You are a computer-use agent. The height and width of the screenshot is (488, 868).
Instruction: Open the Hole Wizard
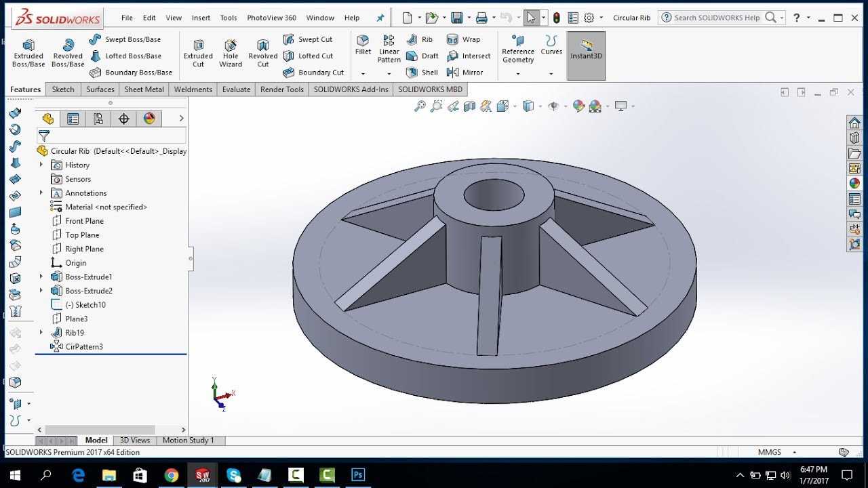[231, 53]
